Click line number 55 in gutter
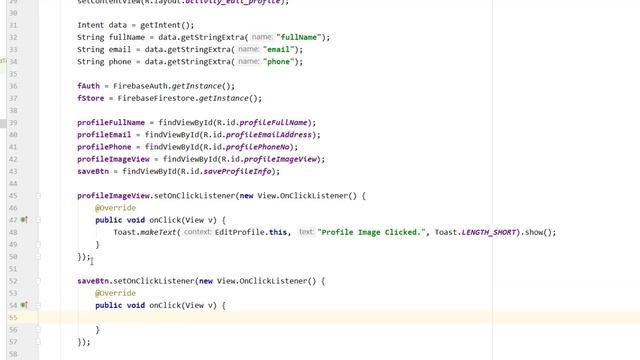The image size is (640, 360). 13,318
